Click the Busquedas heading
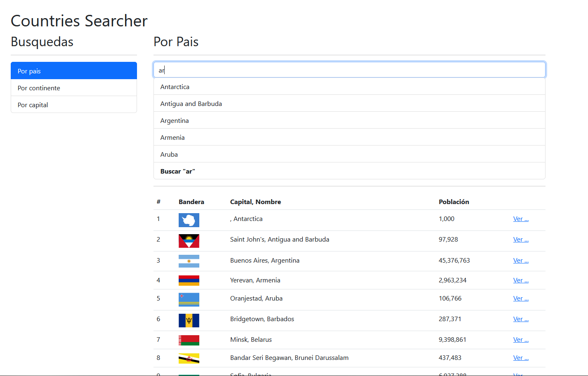This screenshot has height=376, width=588. [42, 42]
